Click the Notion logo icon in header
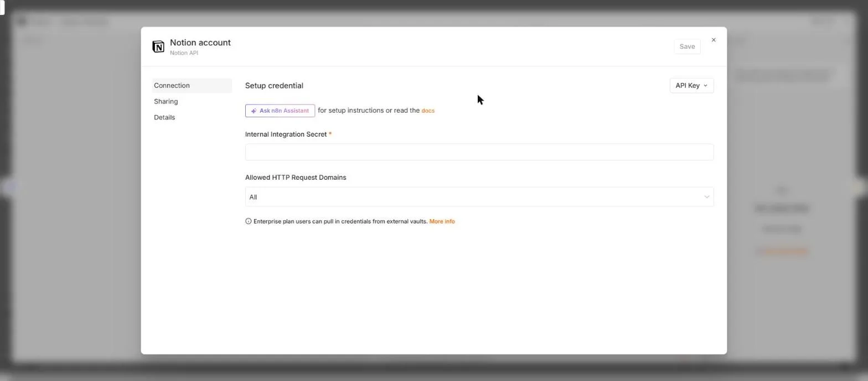Image resolution: width=868 pixels, height=381 pixels. pyautogui.click(x=158, y=46)
